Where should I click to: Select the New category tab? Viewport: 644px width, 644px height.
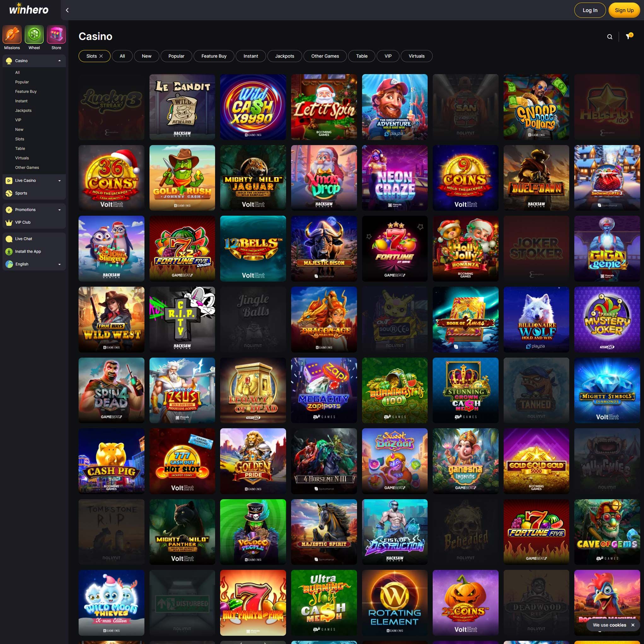[x=147, y=56]
